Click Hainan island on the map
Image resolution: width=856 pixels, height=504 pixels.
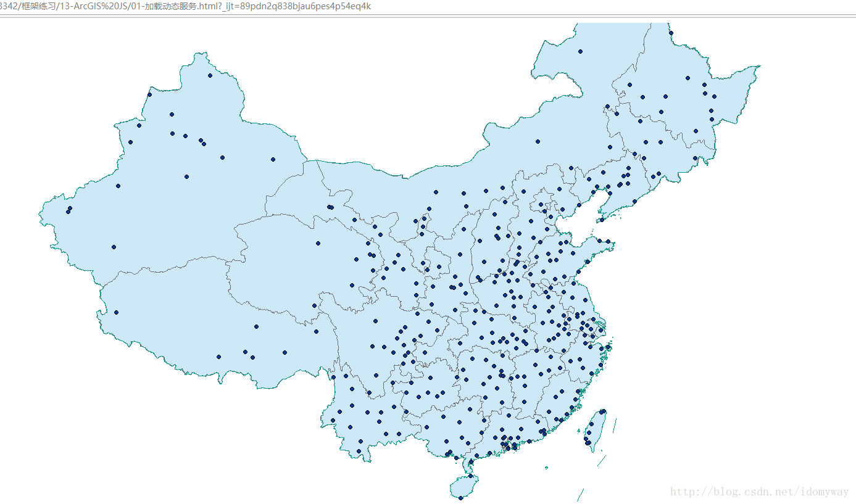tap(464, 486)
